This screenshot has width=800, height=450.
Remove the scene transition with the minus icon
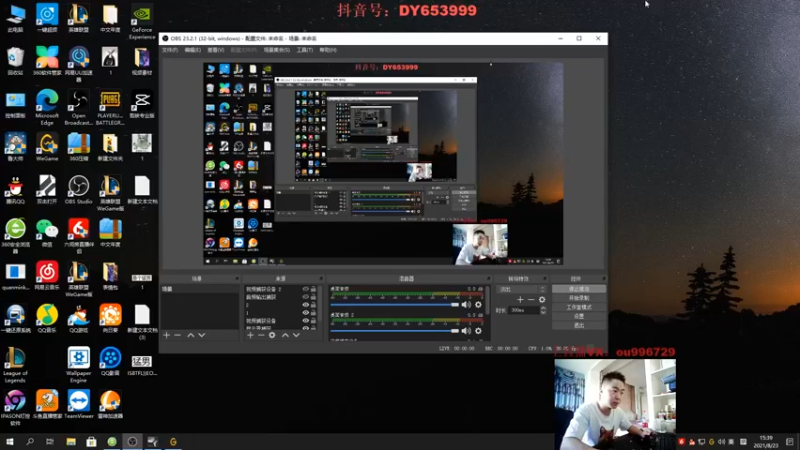tap(531, 299)
